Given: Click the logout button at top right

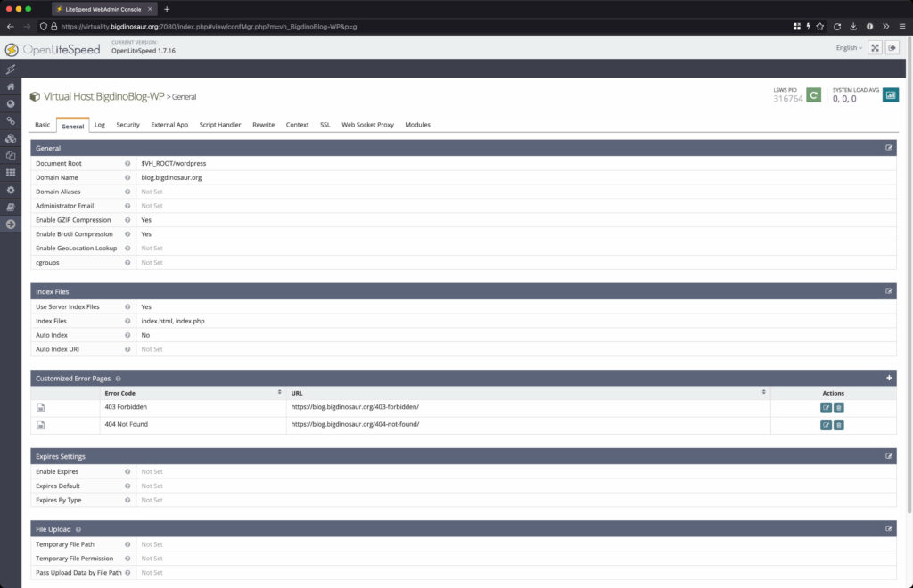Looking at the screenshot, I should pyautogui.click(x=892, y=47).
